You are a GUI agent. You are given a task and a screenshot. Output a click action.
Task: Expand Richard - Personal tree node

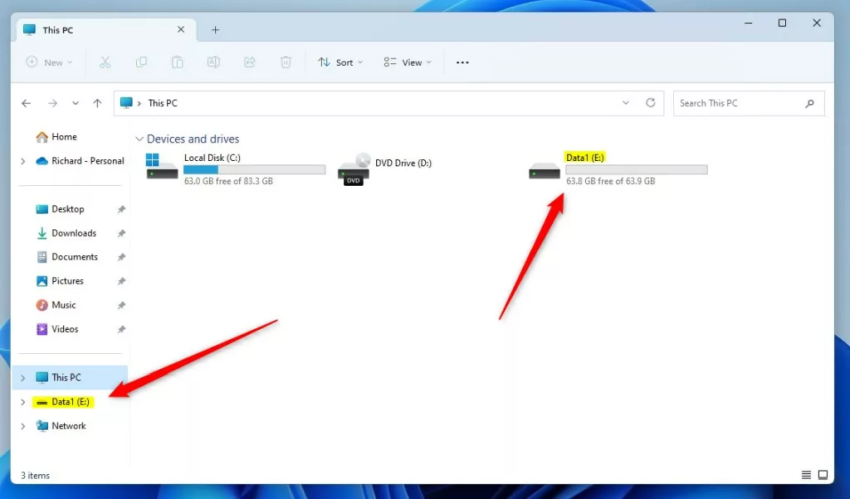(23, 161)
